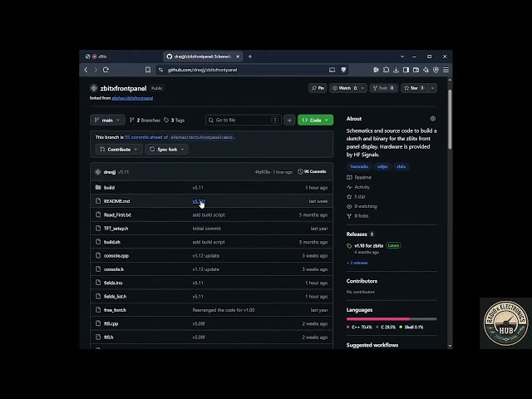Viewport: 532px width, 399px height.
Task: Star the repository with Star button
Action: [415, 88]
